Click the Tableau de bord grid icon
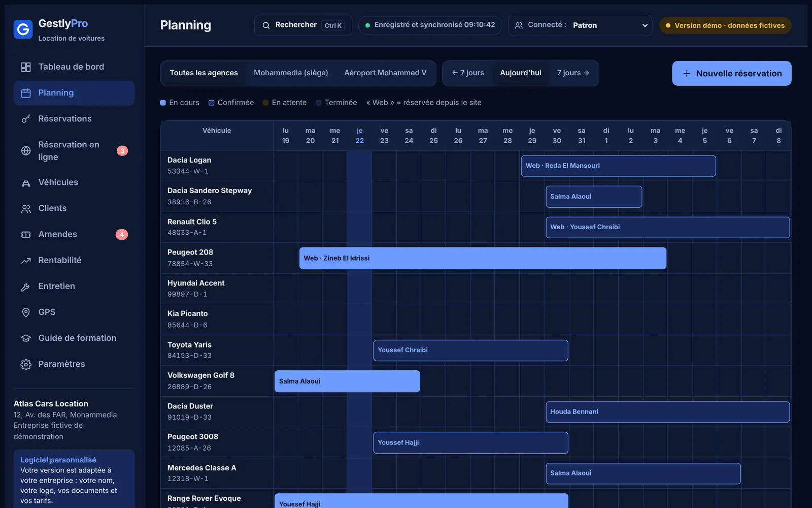Screen dimensions: 812x508 coord(26,67)
